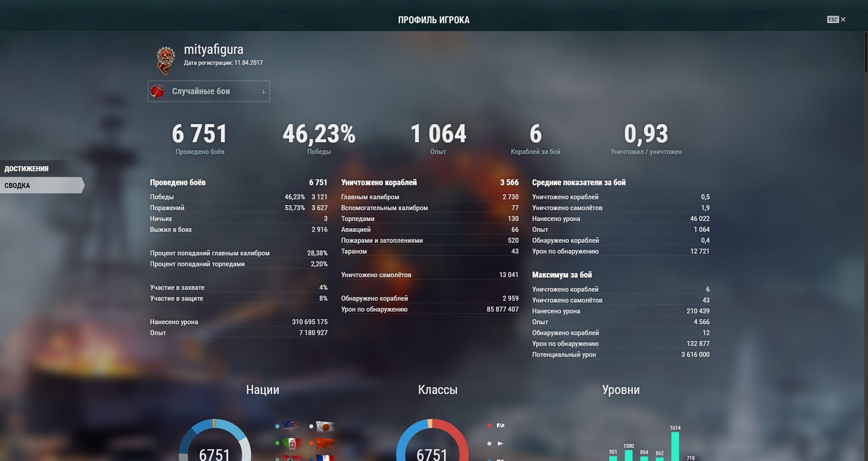The image size is (868, 461).
Task: Click the Классы section heading
Action: click(x=438, y=390)
